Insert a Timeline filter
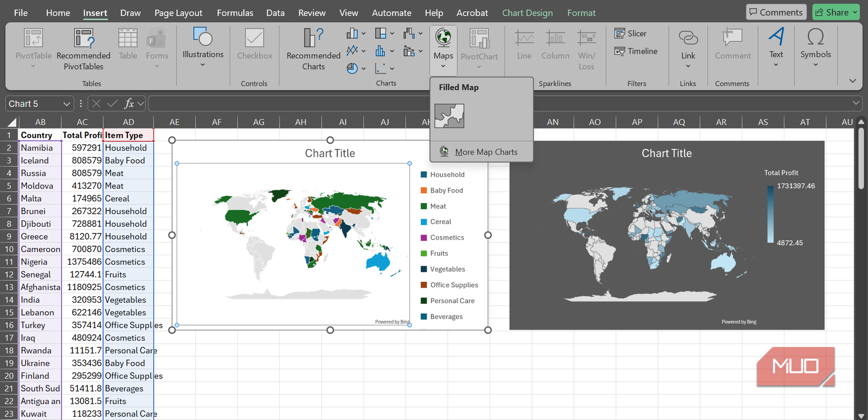Image resolution: width=868 pixels, height=420 pixels. click(636, 51)
